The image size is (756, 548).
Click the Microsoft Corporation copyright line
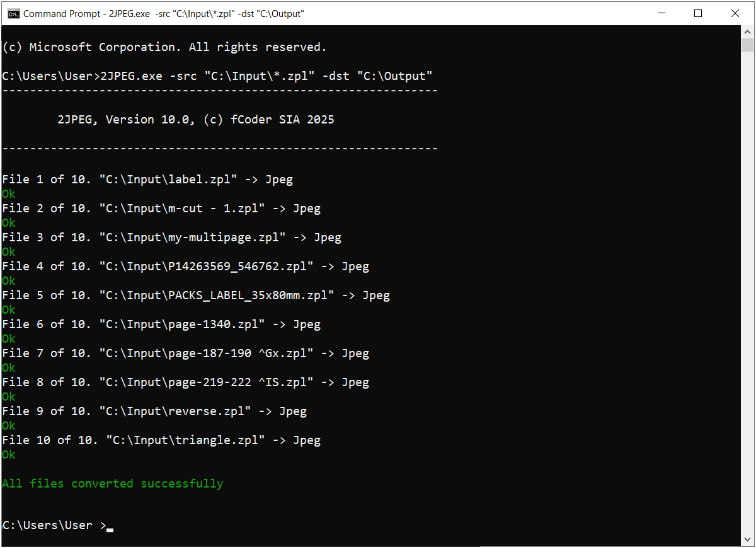tap(164, 47)
